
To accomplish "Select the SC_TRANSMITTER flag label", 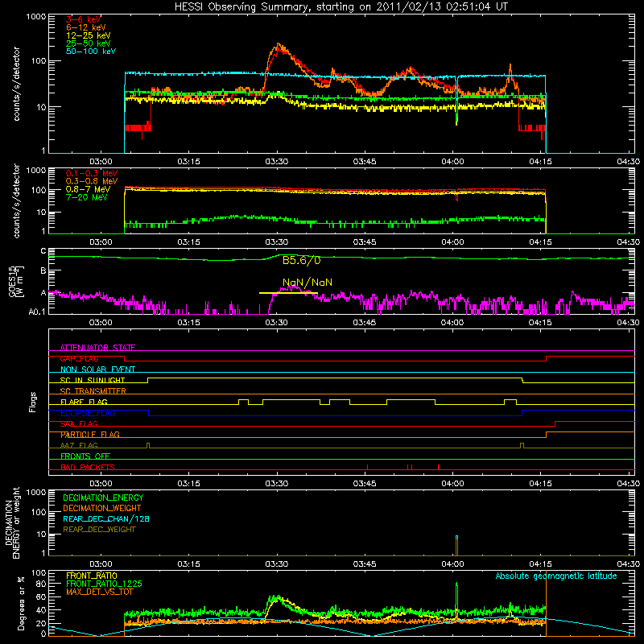I will [x=93, y=390].
